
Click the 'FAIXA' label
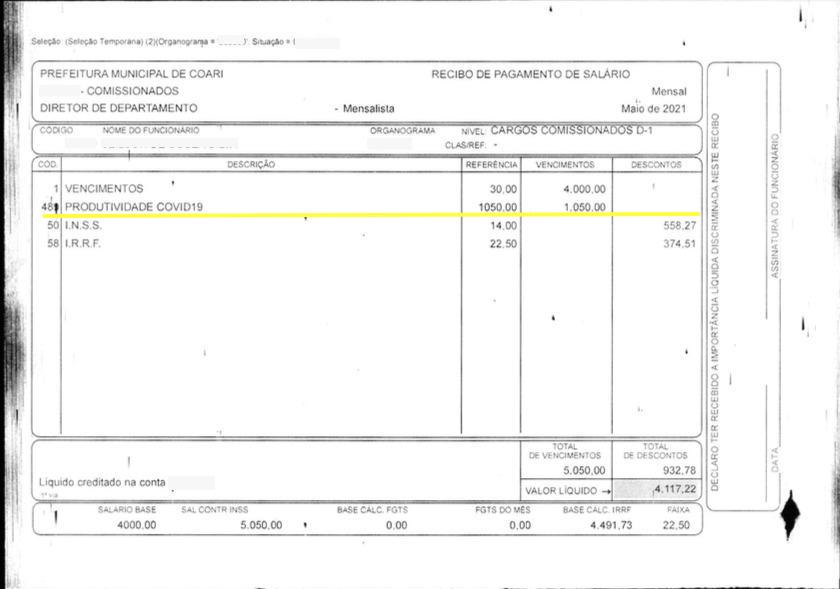(678, 510)
